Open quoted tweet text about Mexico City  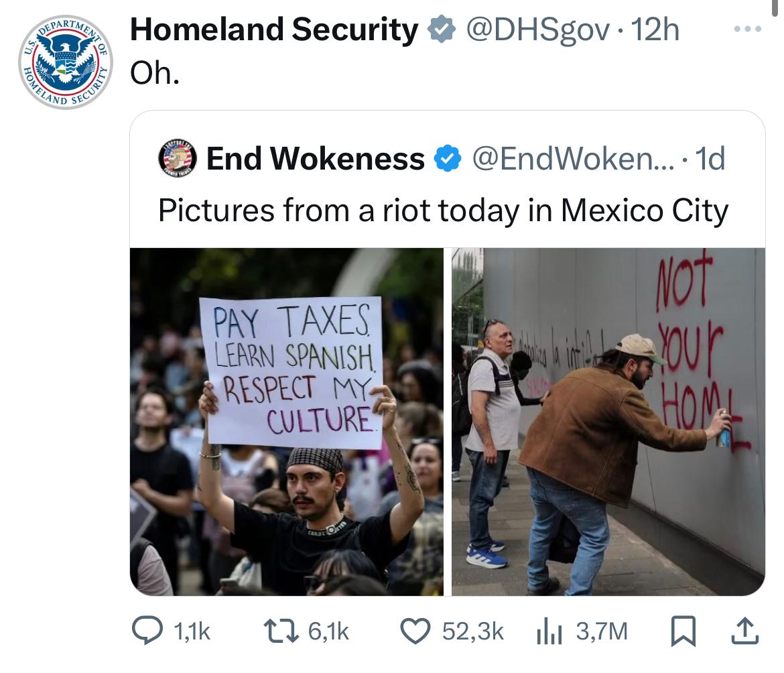click(443, 210)
